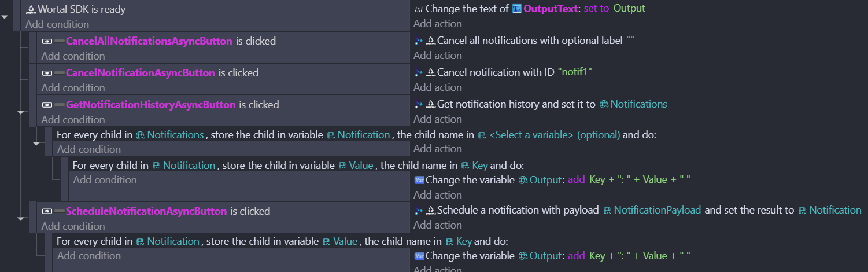Click the Wortal SDK icon in the ready condition

(31, 9)
